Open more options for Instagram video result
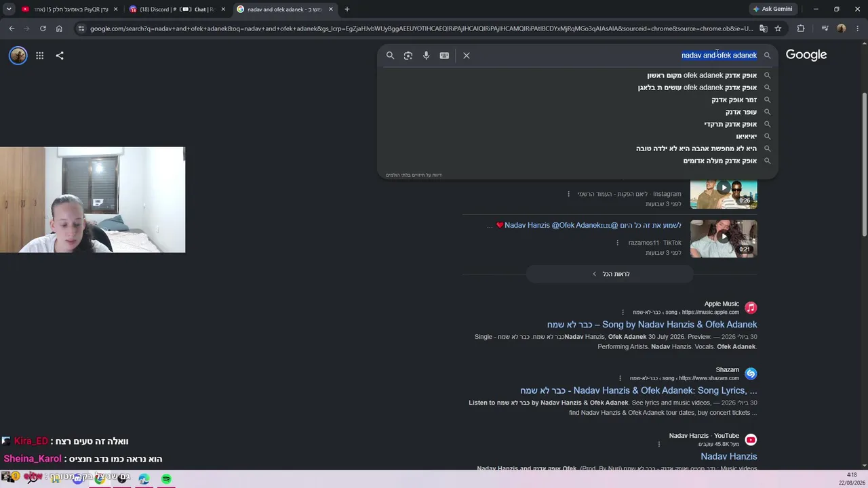This screenshot has width=868, height=488. pos(569,194)
